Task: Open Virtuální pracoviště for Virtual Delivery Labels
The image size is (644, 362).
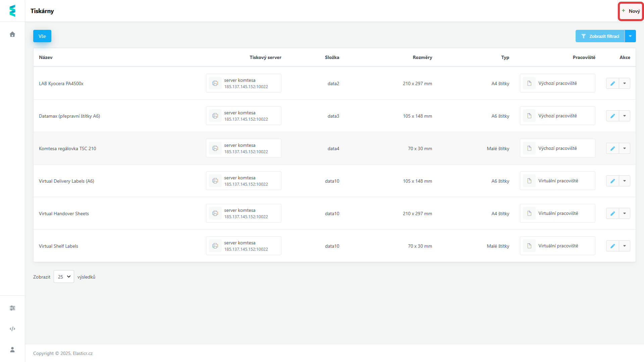Action: (x=558, y=181)
